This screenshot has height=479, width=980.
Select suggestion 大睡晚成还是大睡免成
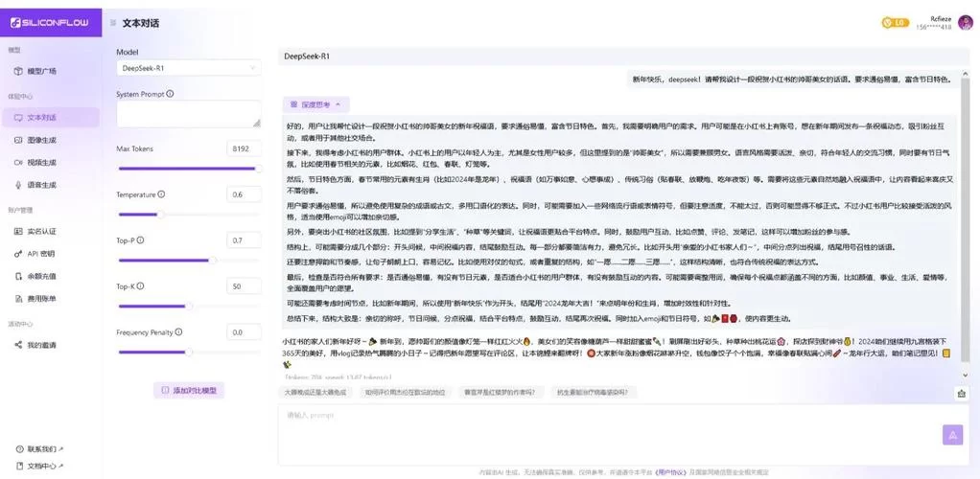(315, 393)
